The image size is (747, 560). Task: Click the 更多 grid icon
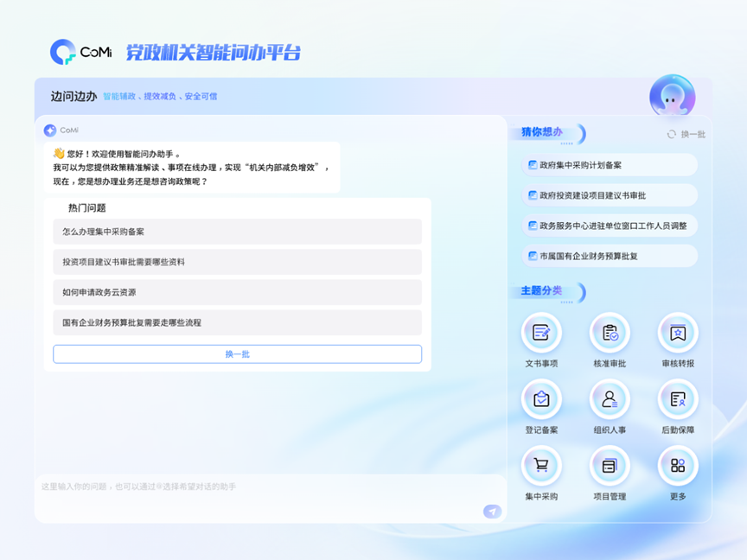677,466
